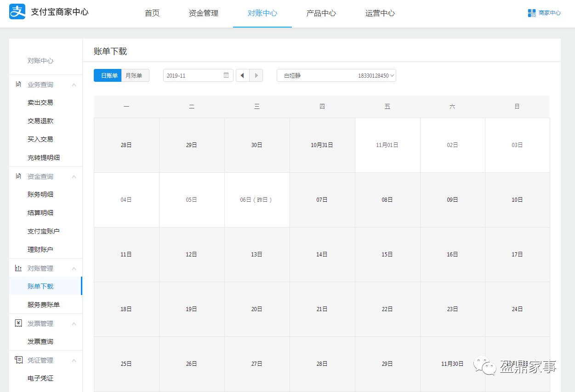Switch to 月账单 monthly bill mode
The height and width of the screenshot is (392, 575).
click(x=135, y=75)
